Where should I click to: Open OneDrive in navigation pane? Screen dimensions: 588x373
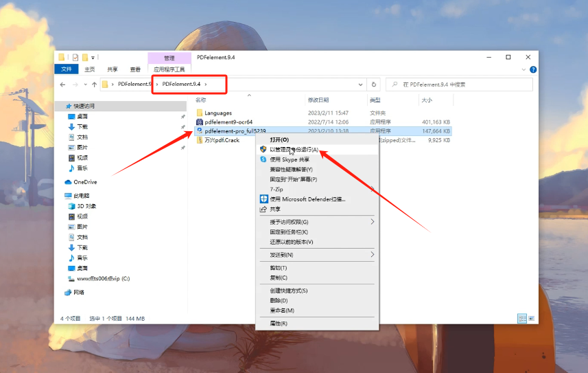(x=85, y=182)
